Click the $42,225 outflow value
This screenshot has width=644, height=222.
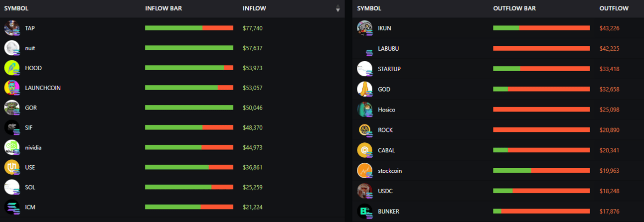[610, 49]
